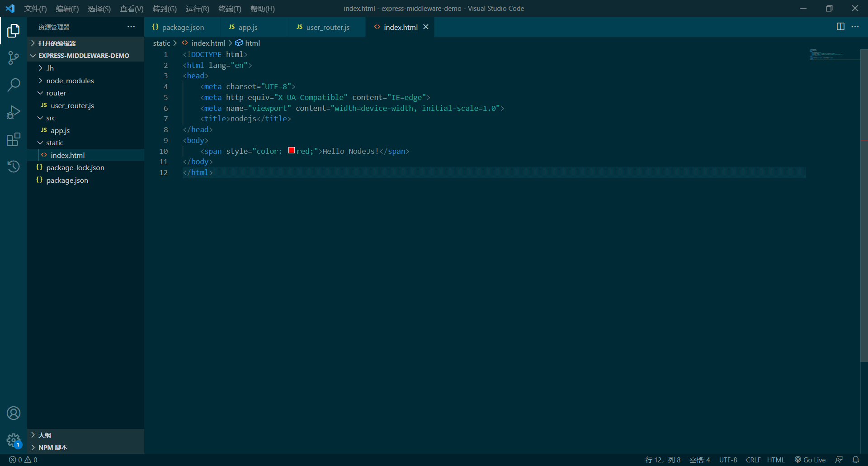Click index.html in the breadcrumb
This screenshot has width=868, height=466.
tap(208, 43)
